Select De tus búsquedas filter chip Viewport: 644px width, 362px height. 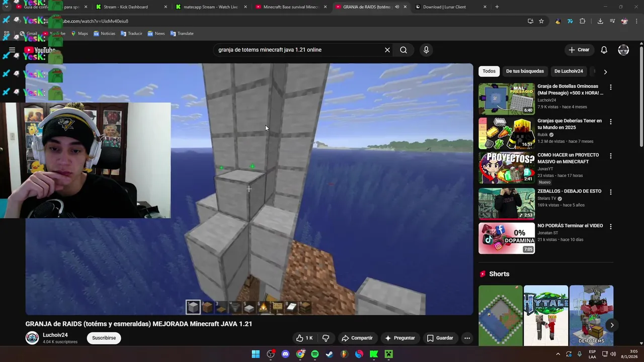[525, 71]
